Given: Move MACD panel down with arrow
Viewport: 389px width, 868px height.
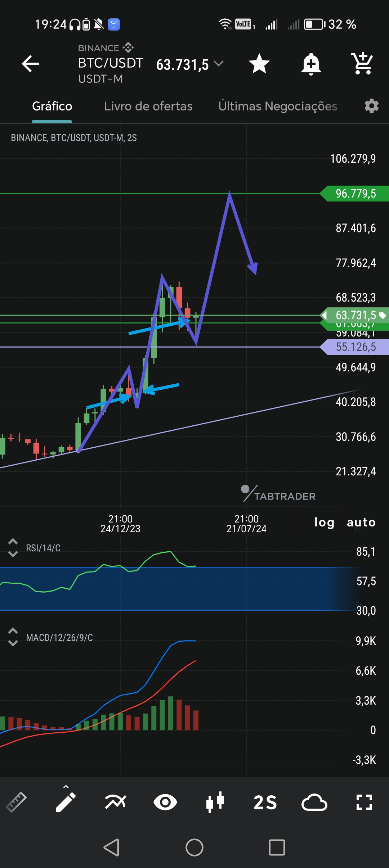Looking at the screenshot, I should point(13,643).
